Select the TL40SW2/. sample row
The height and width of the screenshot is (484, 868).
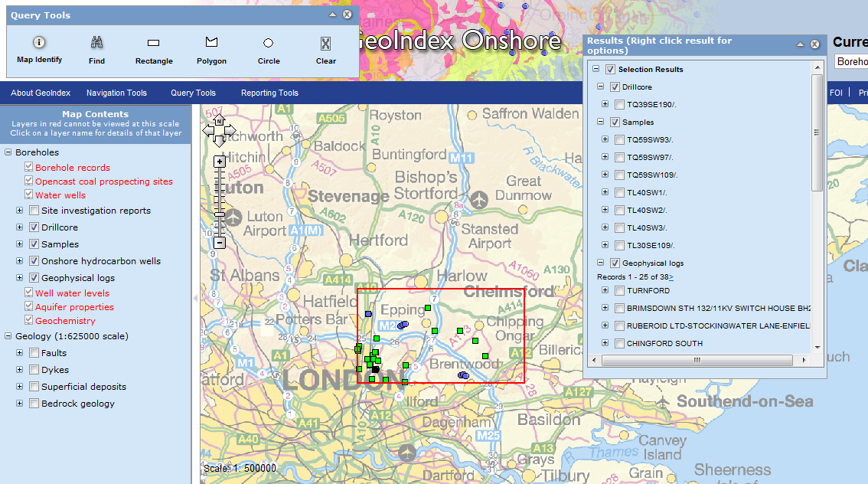click(x=647, y=210)
